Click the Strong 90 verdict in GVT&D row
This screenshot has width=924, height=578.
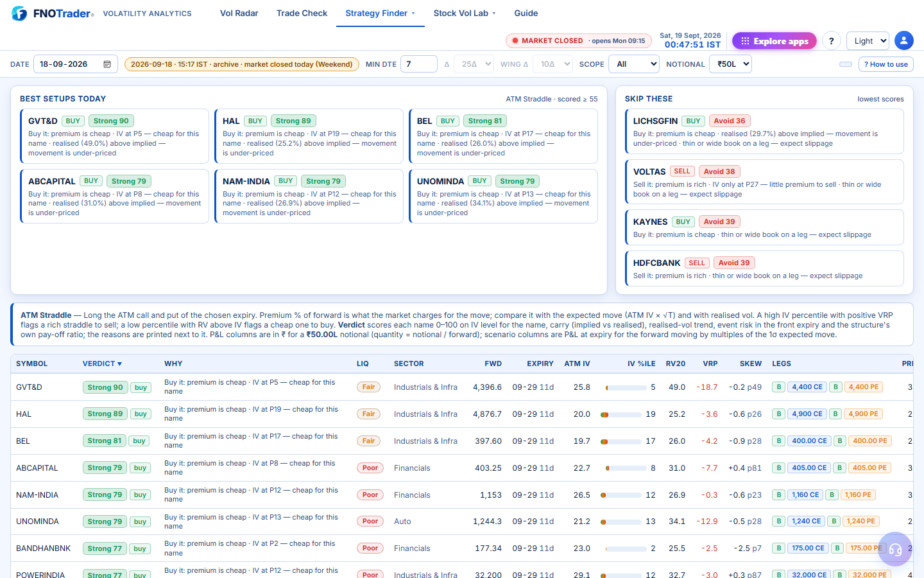[105, 387]
